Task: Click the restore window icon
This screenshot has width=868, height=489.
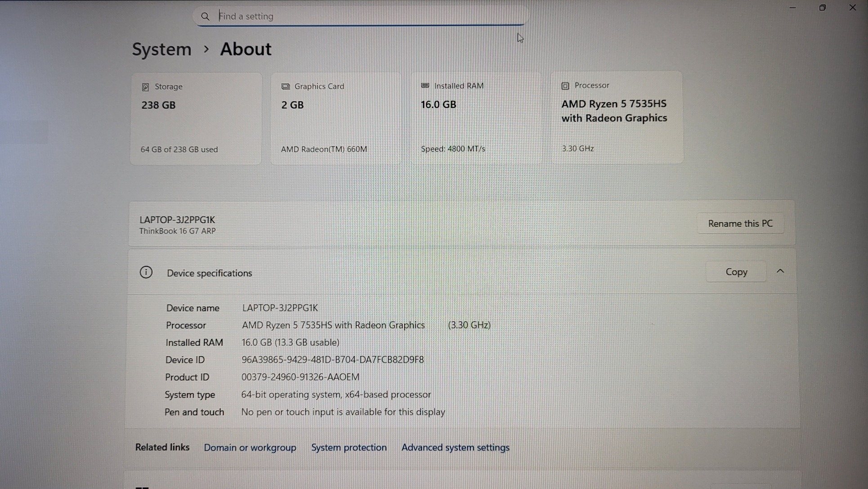Action: 822,8
